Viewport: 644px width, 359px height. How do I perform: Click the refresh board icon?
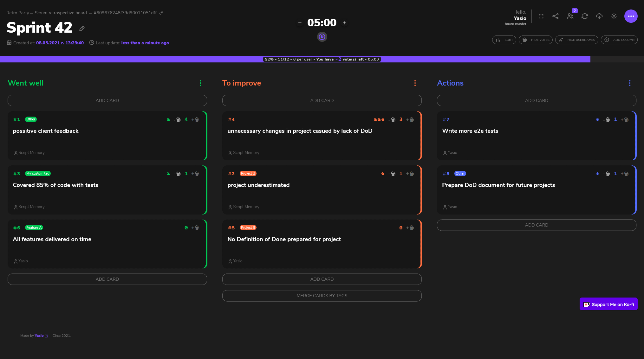pyautogui.click(x=585, y=16)
